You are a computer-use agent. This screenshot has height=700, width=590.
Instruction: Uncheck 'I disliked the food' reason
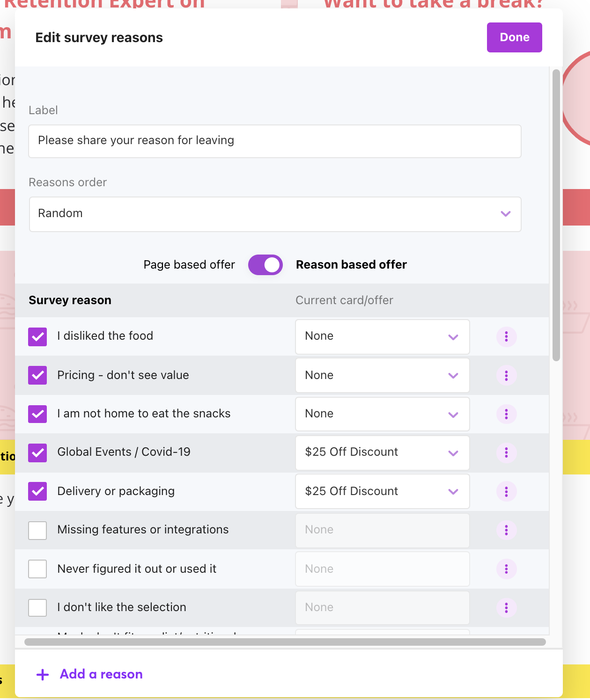coord(37,337)
